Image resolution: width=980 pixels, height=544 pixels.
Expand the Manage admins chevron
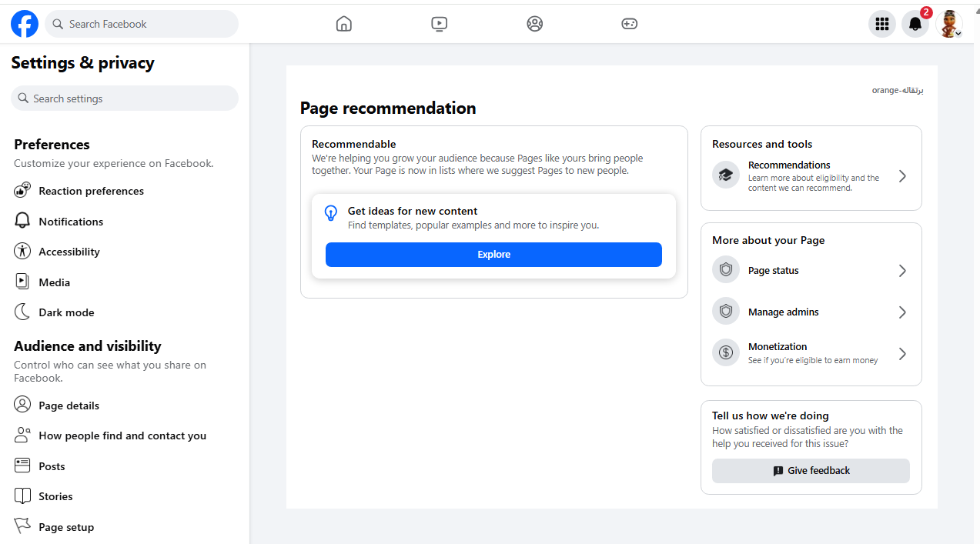point(902,312)
